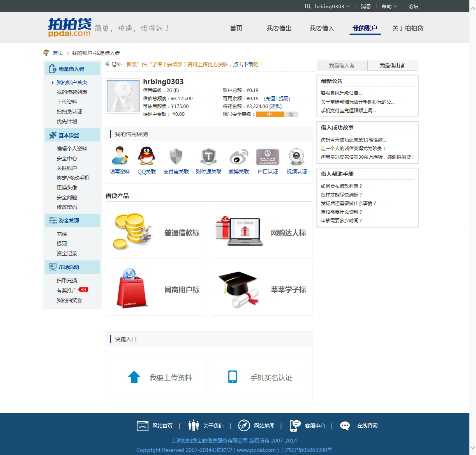The image size is (476, 455).
Task: Open the hrbing0303 user dropdown
Action: 332,6
